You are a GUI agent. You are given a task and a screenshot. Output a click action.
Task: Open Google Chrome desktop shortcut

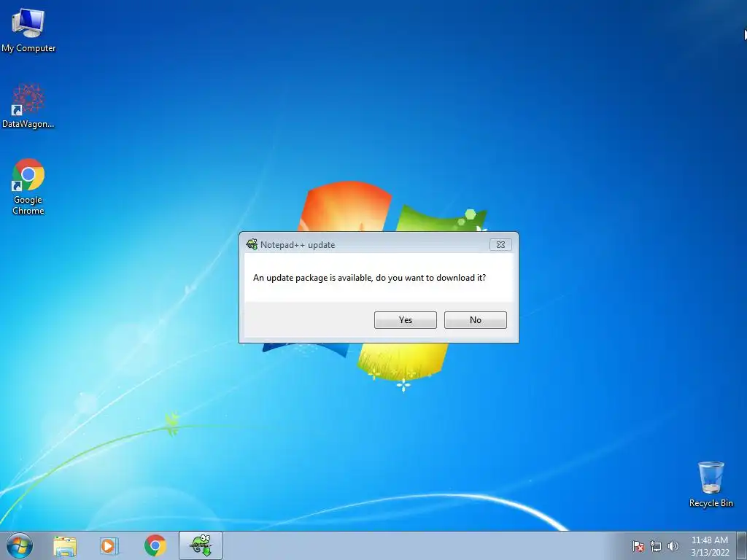click(x=28, y=187)
